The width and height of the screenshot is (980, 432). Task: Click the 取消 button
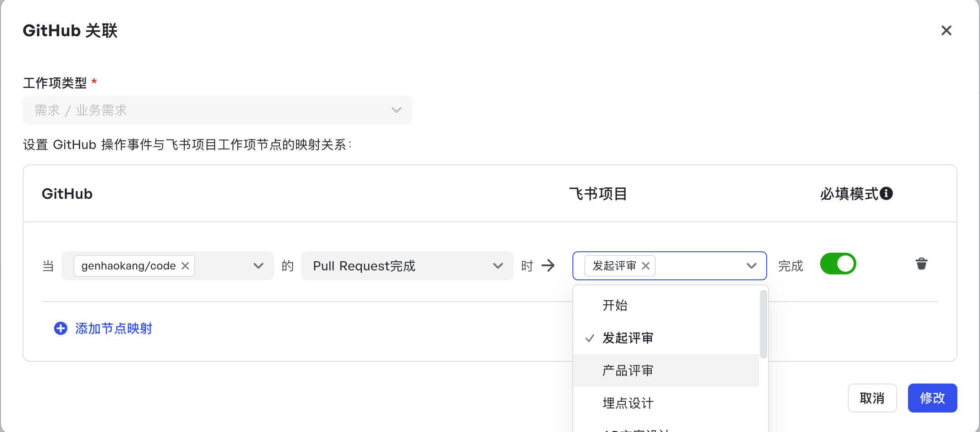872,398
